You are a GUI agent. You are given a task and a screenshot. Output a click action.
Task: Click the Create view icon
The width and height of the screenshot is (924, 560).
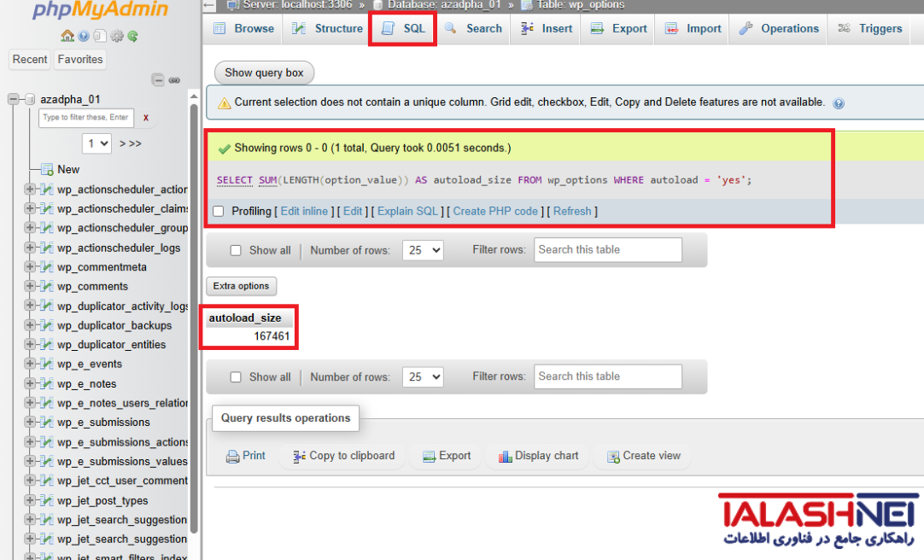[x=613, y=457]
